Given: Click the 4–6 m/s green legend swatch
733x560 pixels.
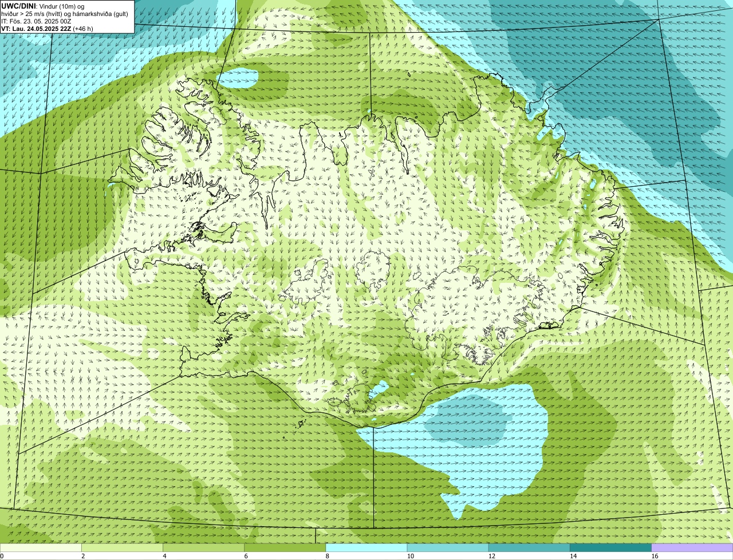Looking at the screenshot, I should pos(204,547).
